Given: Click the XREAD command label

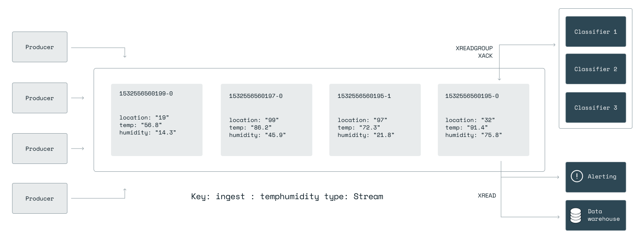Looking at the screenshot, I should pyautogui.click(x=487, y=195).
